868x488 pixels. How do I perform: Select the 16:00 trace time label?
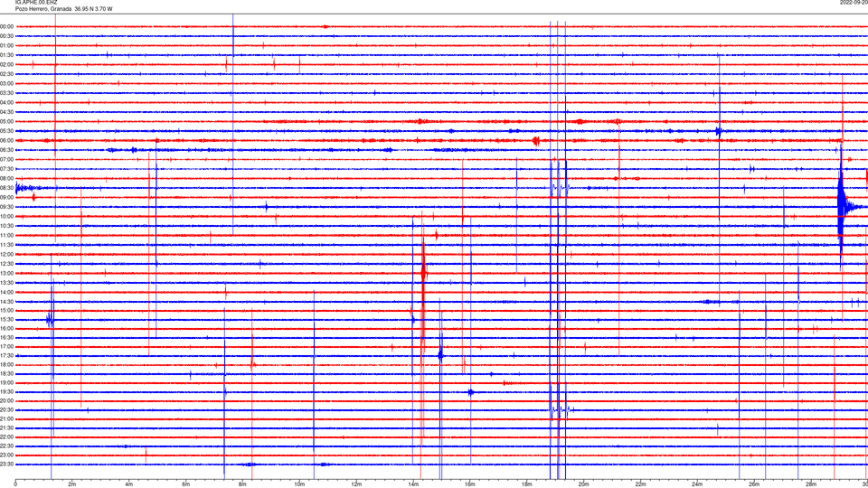click(x=6, y=329)
